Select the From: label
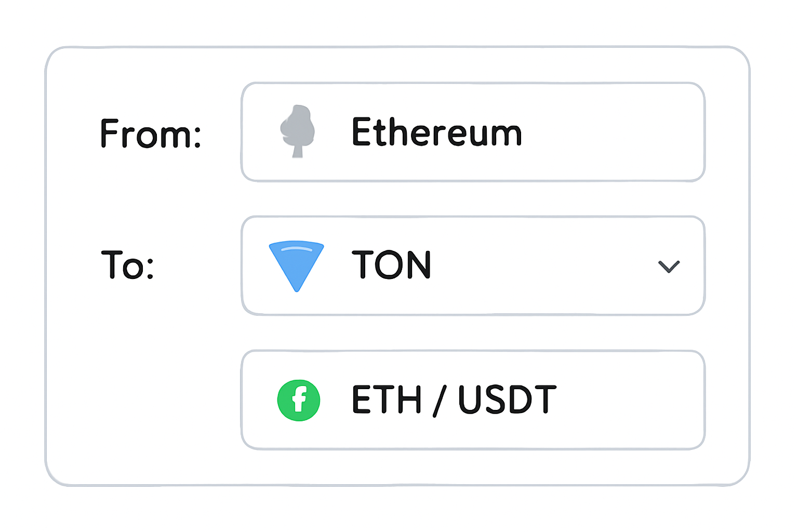798x532 pixels. 150,133
